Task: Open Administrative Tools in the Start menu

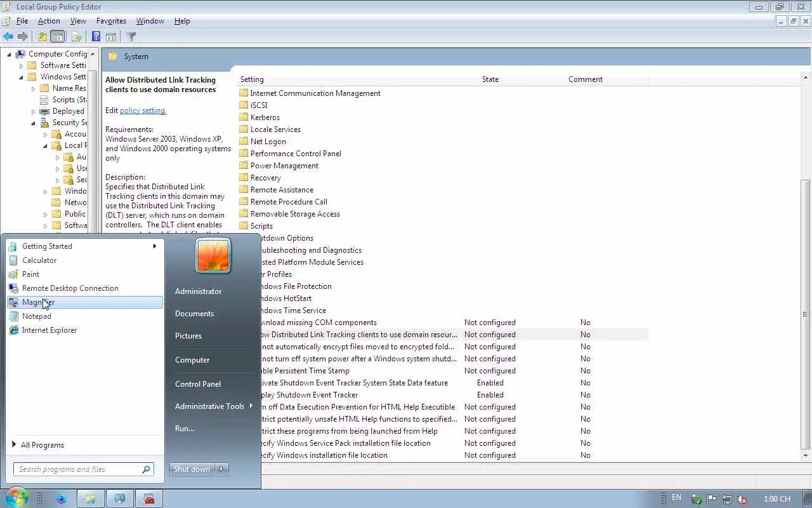Action: 213,406
